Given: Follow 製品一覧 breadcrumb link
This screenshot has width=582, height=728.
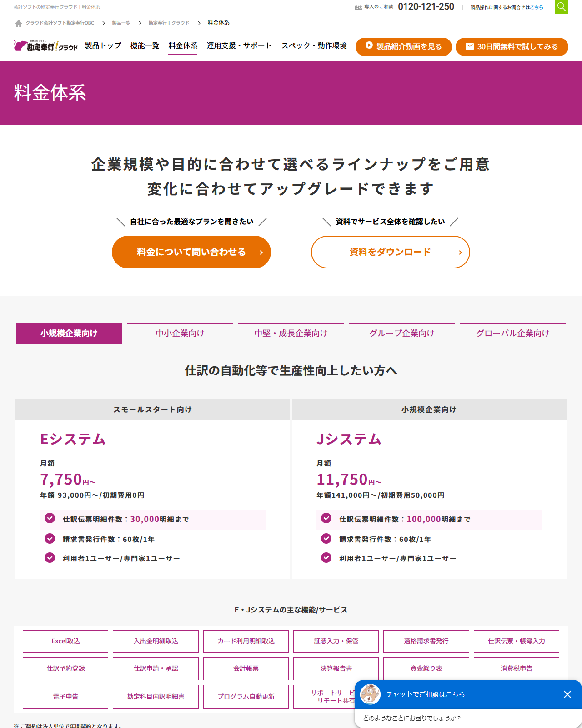Looking at the screenshot, I should [121, 23].
